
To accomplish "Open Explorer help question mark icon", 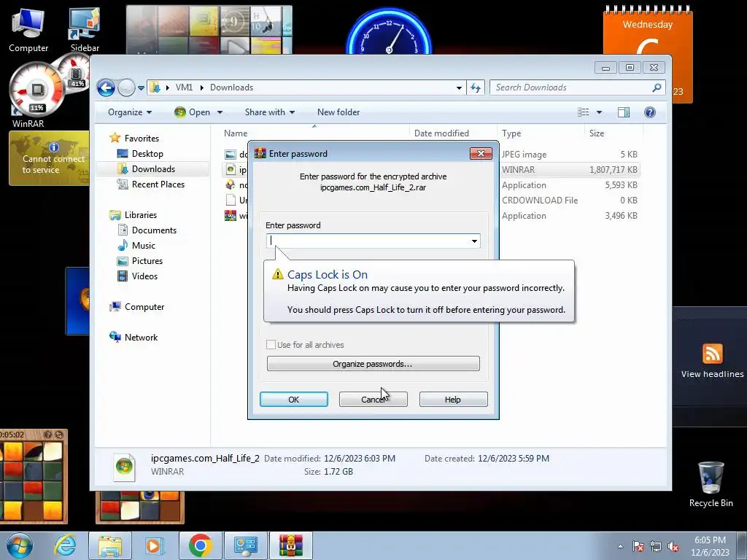I will pos(650,112).
